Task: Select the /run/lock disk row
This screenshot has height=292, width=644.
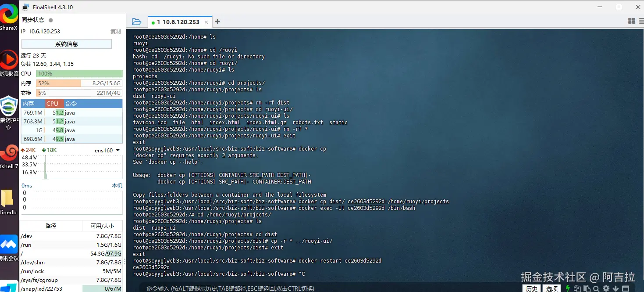Action: [x=71, y=271]
